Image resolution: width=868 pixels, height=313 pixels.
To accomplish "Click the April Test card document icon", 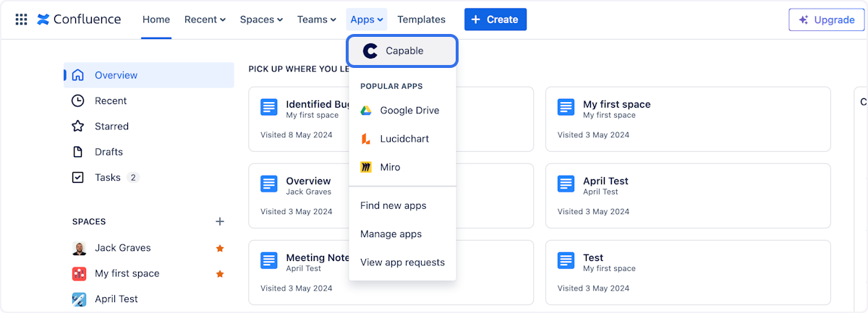I will 566,184.
